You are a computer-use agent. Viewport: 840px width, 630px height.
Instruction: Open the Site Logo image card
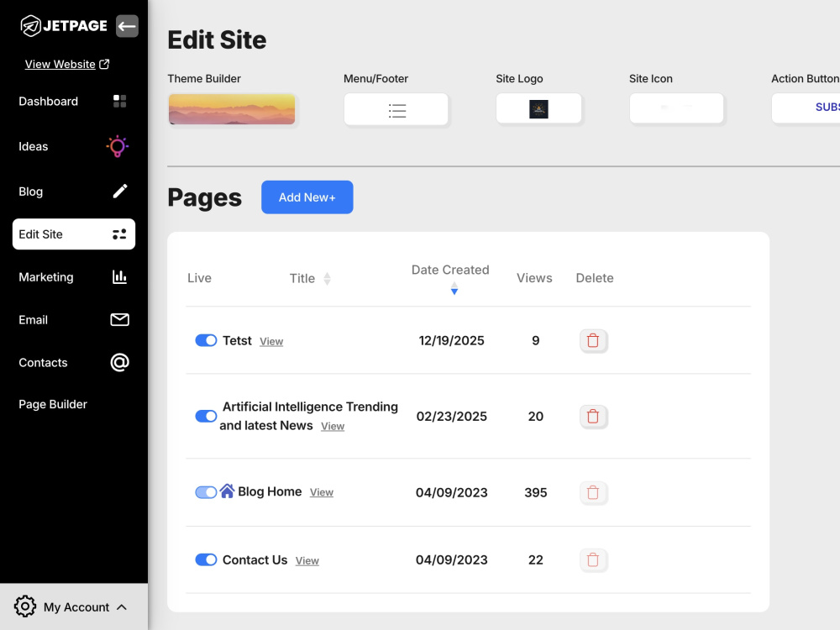(x=538, y=108)
